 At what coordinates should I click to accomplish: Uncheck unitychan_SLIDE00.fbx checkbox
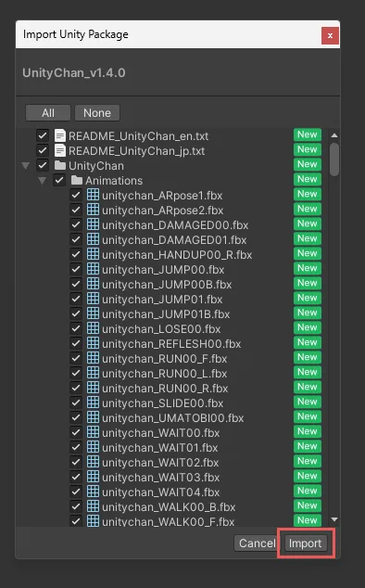click(x=76, y=403)
